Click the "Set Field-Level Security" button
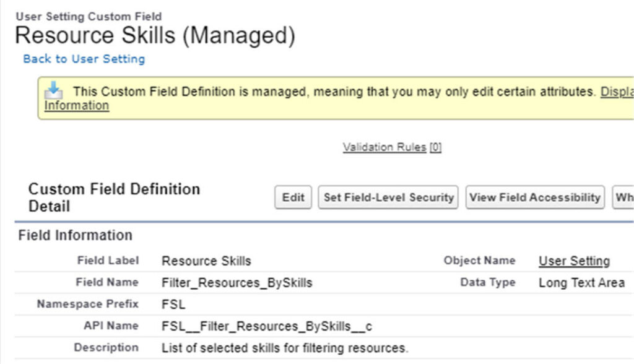 pyautogui.click(x=388, y=197)
